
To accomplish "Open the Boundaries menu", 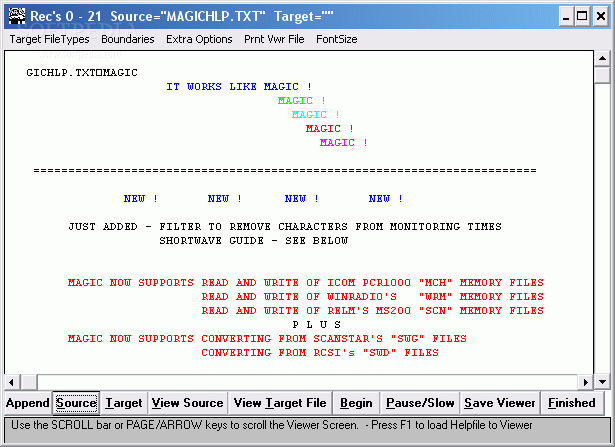I will 127,39.
